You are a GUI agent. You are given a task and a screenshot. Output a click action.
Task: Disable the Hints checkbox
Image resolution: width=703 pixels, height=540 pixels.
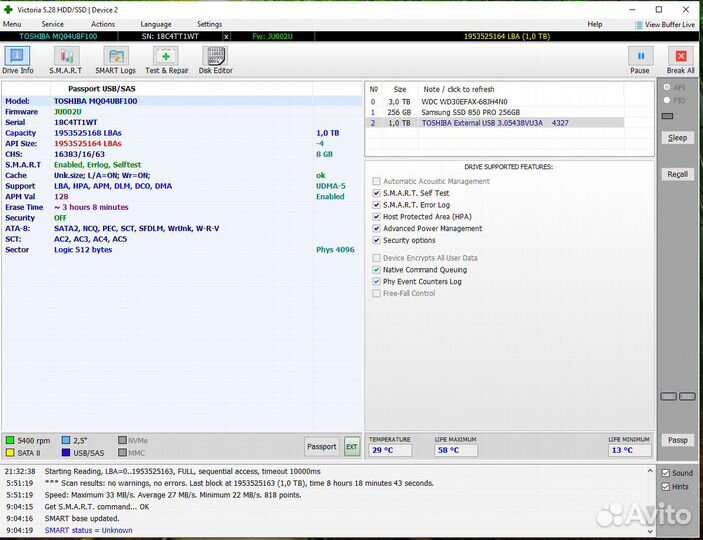click(666, 487)
